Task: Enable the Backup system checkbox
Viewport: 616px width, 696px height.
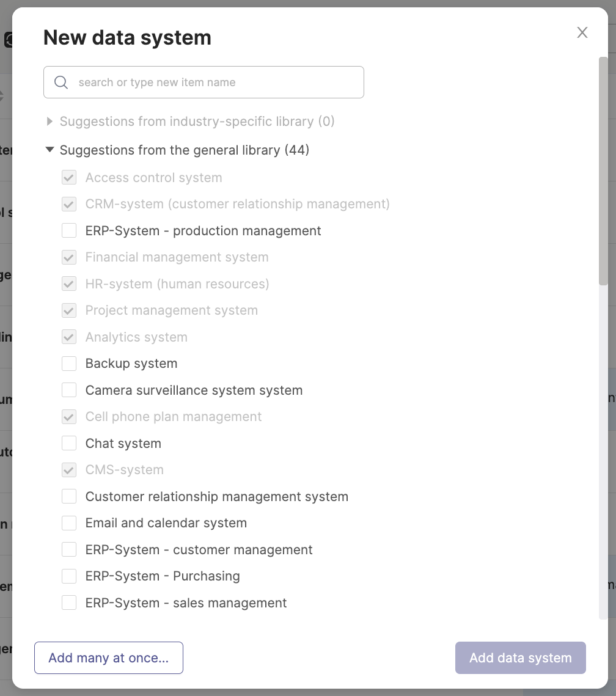Action: (69, 363)
